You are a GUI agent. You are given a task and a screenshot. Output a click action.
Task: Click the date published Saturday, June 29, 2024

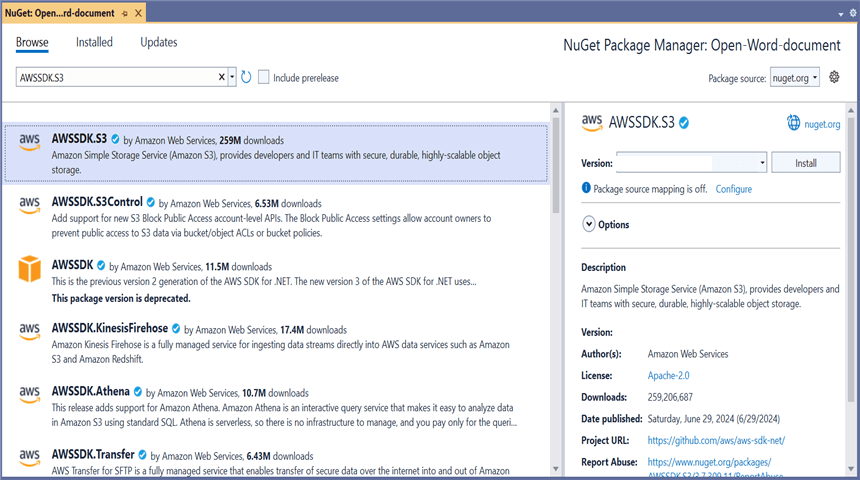[x=714, y=419]
